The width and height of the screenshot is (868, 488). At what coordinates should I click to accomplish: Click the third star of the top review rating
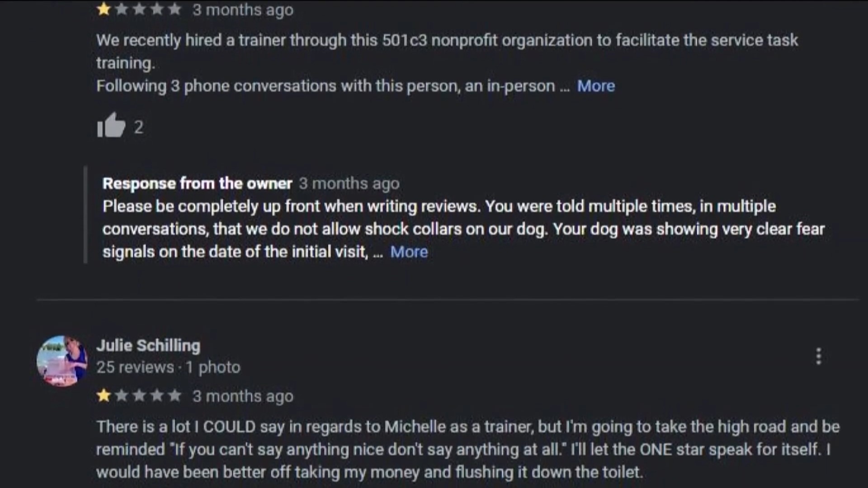(139, 9)
